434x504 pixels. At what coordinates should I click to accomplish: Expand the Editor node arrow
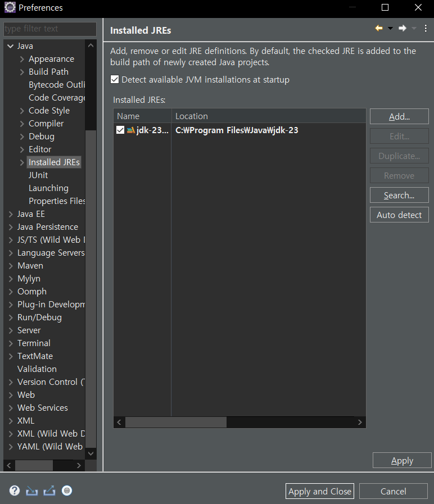[22, 149]
